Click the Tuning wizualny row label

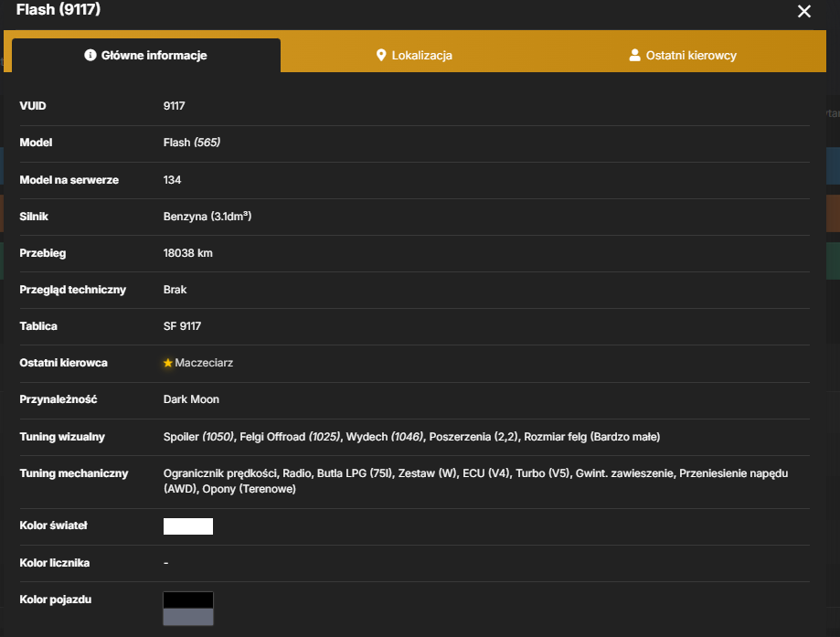tap(62, 437)
